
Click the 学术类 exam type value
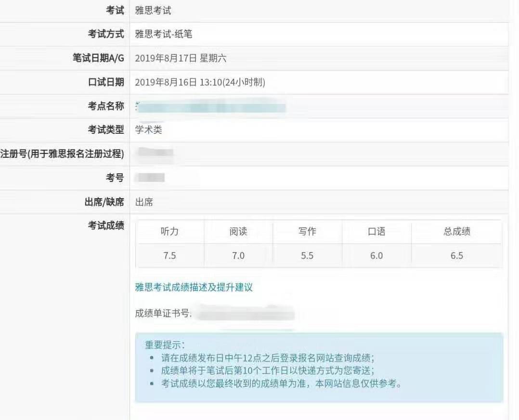tap(149, 130)
